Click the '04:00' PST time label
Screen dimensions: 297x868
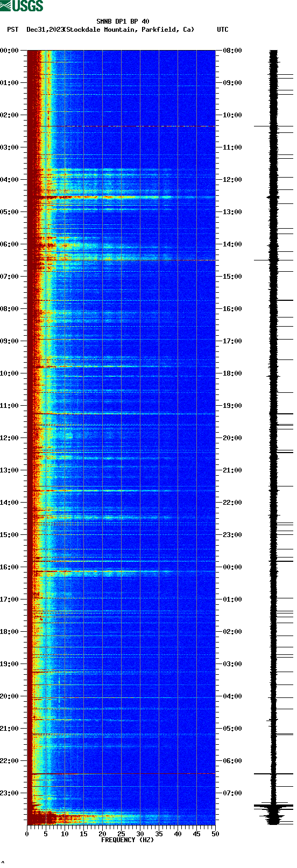point(9,180)
